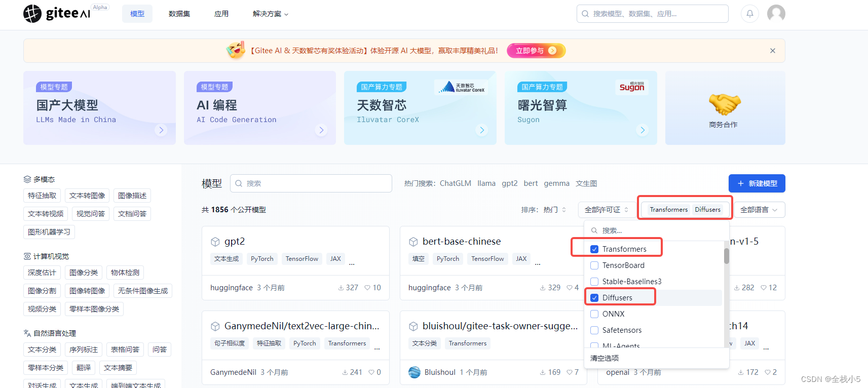Click the Gitee AI logo
Image resolution: width=868 pixels, height=388 pixels.
pos(57,14)
